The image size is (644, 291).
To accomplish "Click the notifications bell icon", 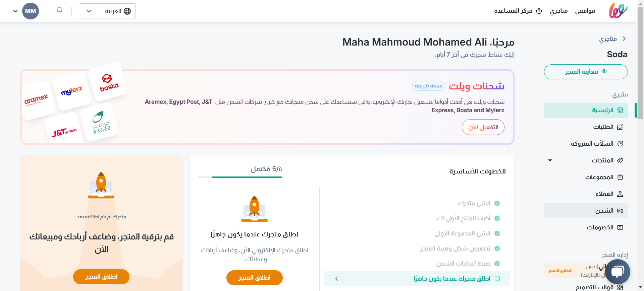I will click(x=59, y=10).
